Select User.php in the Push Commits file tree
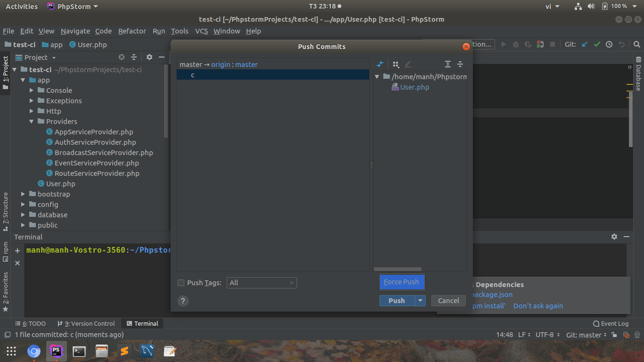The height and width of the screenshot is (362, 644). pyautogui.click(x=410, y=87)
